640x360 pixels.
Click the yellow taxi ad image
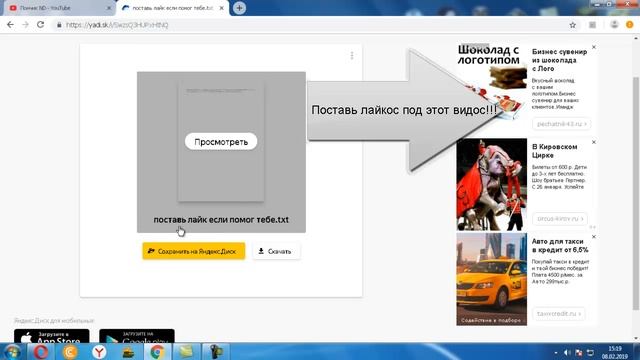click(x=491, y=279)
